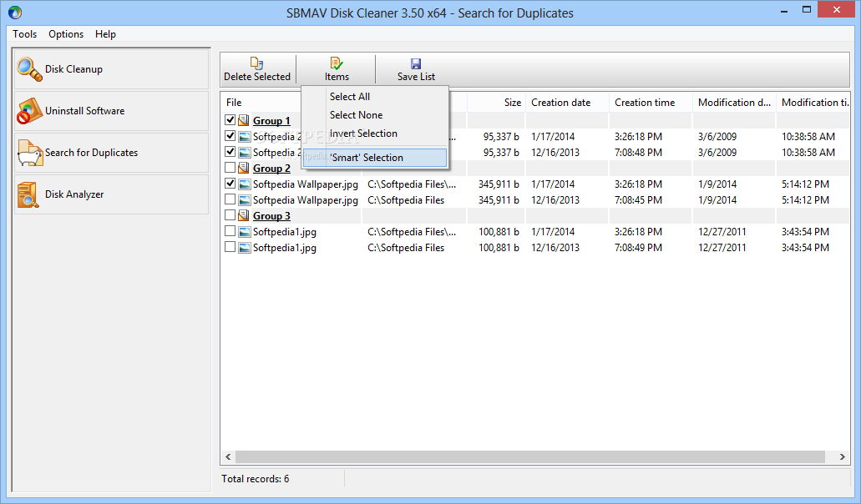This screenshot has width=861, height=504.
Task: Click image icon of second Softpedia Wallpaper.jpg
Action: (245, 200)
